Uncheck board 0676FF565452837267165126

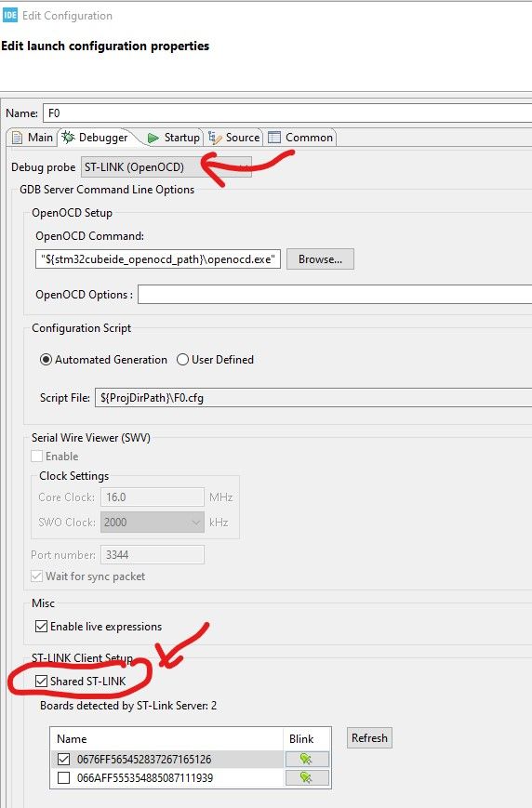click(x=63, y=759)
